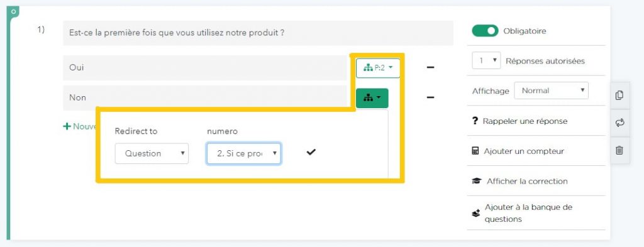The width and height of the screenshot is (644, 247).
Task: Click the graduation cap correction icon
Action: pos(477,181)
